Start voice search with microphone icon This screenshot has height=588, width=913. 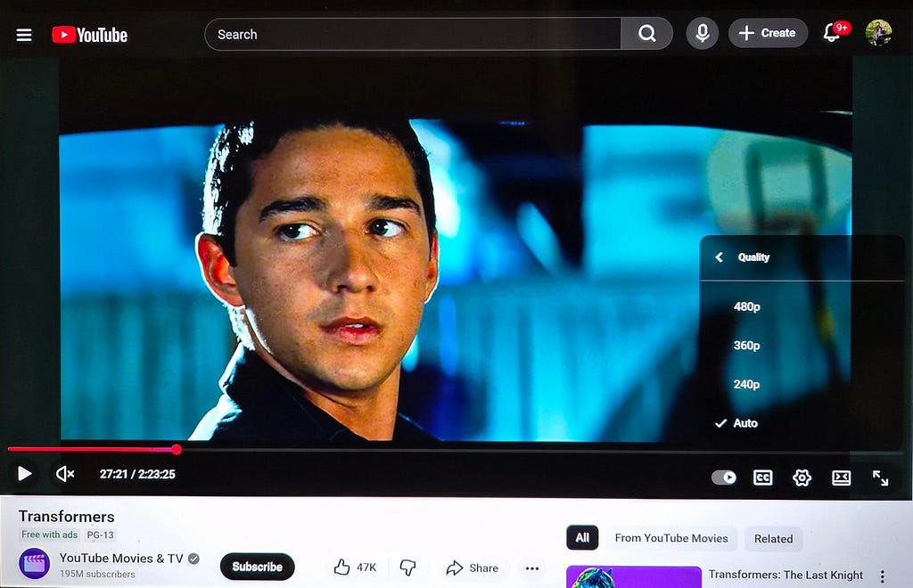[x=703, y=33]
